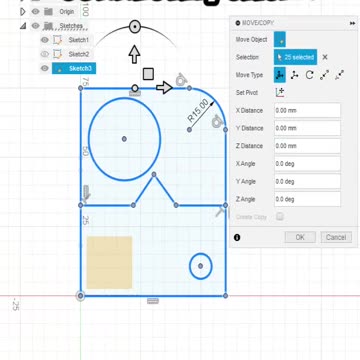Click the X Distance field
Image resolution: width=360 pixels, height=360 pixels.
307,110
